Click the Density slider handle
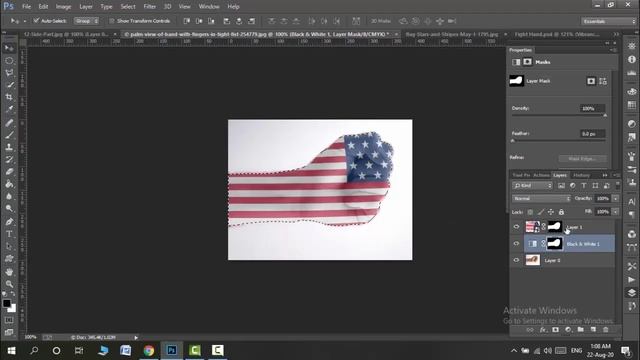Screen dimensions: 640x360 pyautogui.click(x=605, y=116)
